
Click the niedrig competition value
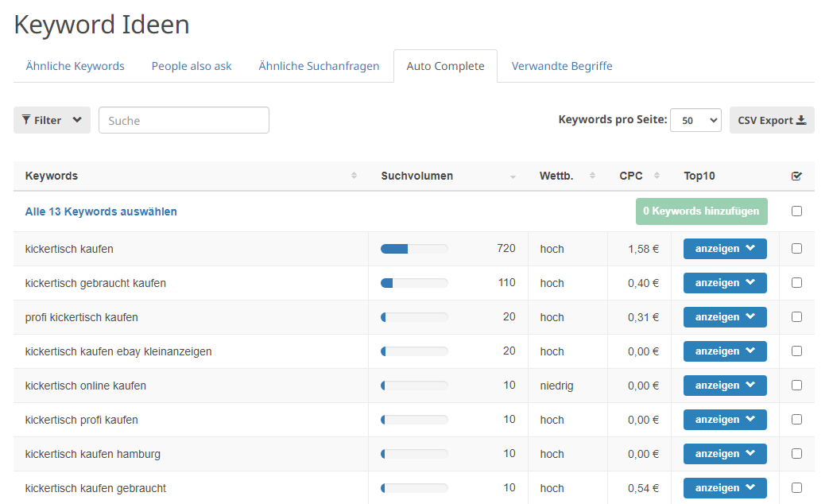[556, 386]
